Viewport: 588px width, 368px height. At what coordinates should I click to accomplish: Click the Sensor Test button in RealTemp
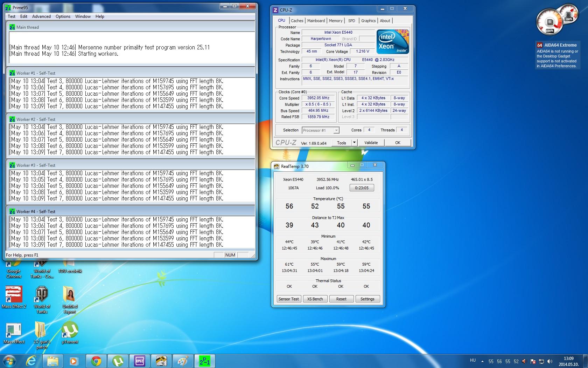(x=289, y=299)
